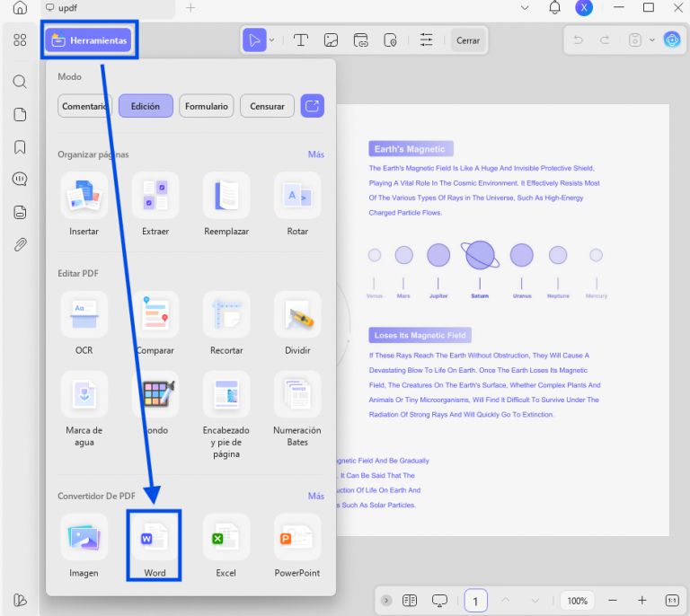
Task: Switch to Comentario mode
Action: [85, 106]
